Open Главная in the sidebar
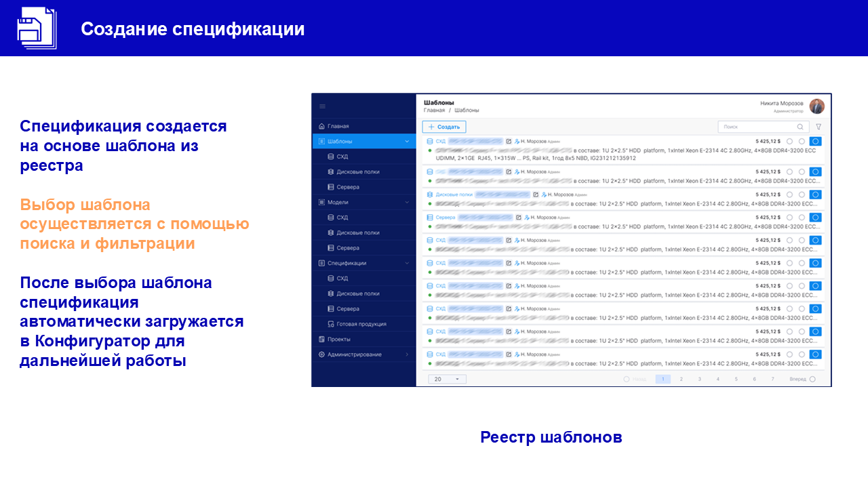 [x=364, y=126]
